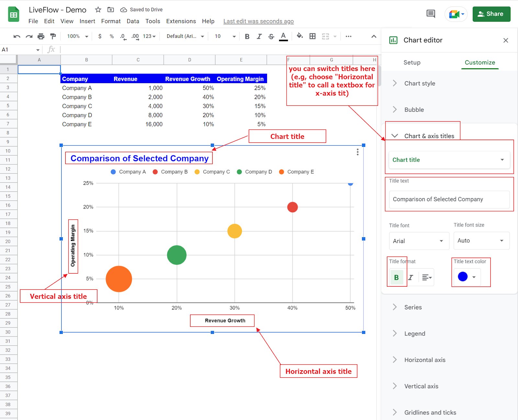
Task: Click the Chart editor header icon
Action: (x=393, y=40)
